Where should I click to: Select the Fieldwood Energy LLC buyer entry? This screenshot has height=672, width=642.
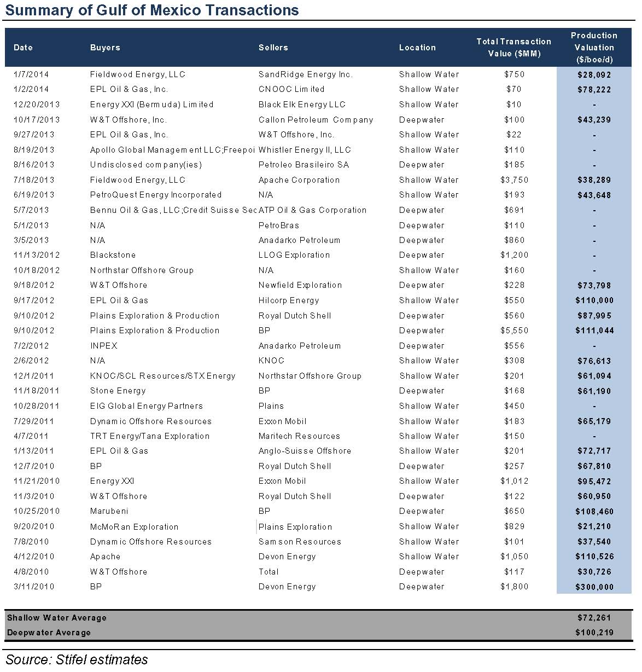[137, 74]
